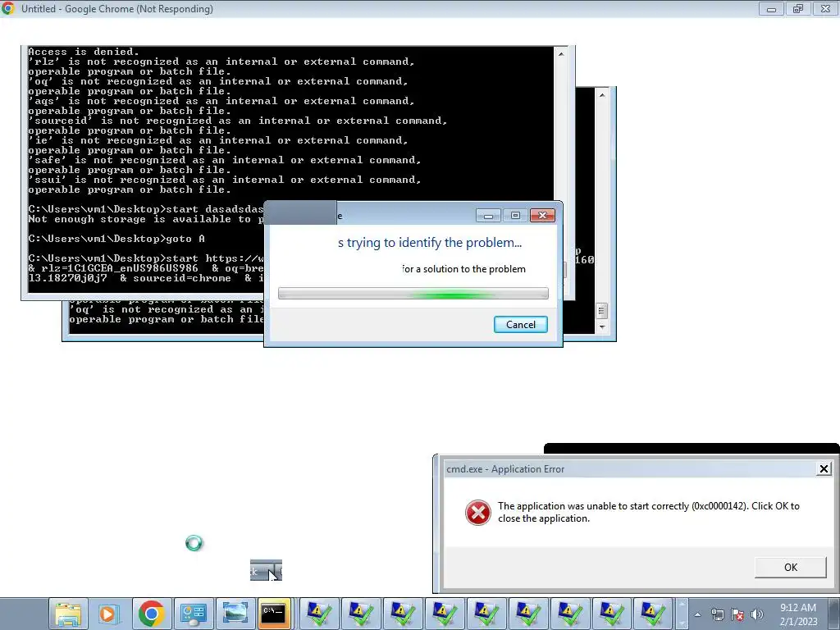
Task: Minimize the Google Chrome window
Action: pos(771,9)
